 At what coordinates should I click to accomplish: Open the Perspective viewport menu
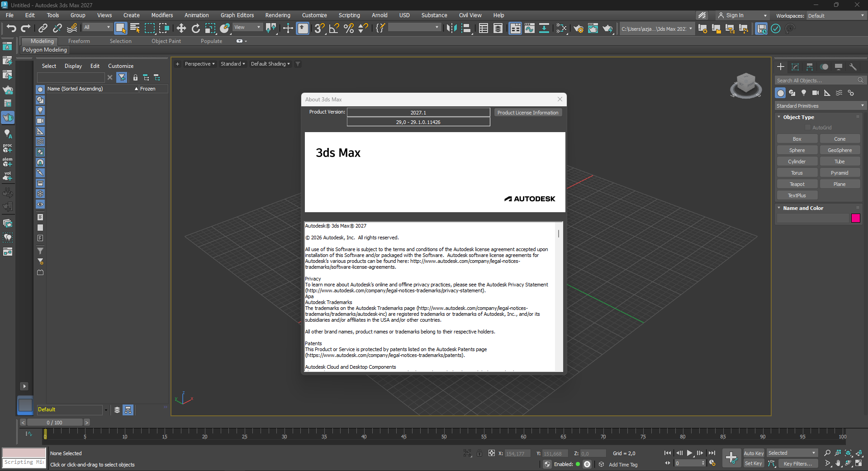point(200,64)
